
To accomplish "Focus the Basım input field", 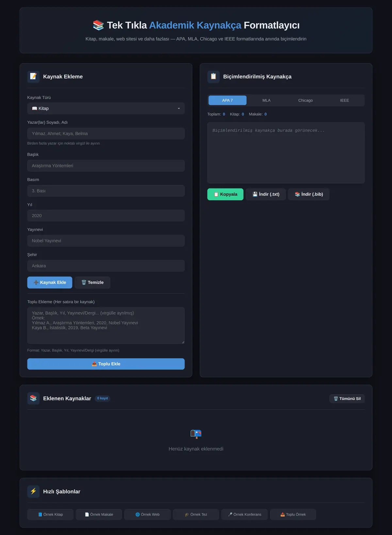I will (106, 191).
